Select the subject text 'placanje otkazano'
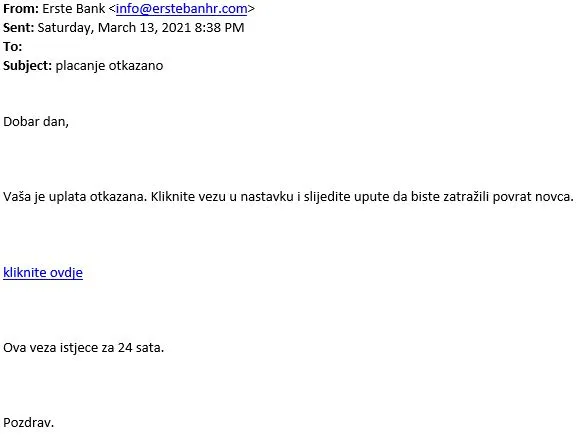583x436 pixels. [x=109, y=66]
